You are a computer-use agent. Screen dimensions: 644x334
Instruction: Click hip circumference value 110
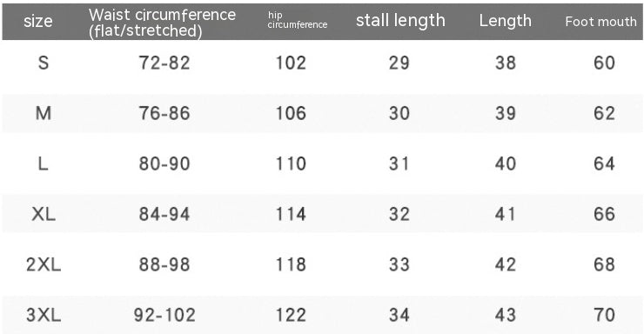pos(291,164)
